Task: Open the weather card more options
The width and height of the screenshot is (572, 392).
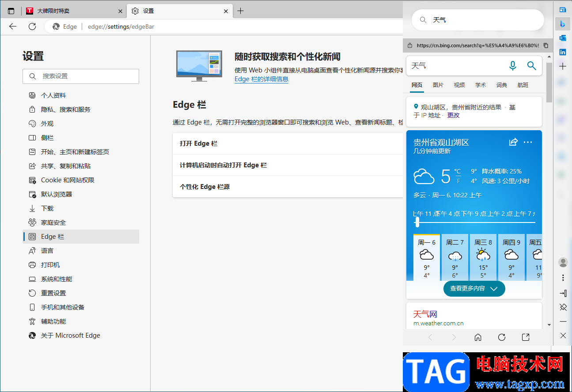Action: point(528,142)
